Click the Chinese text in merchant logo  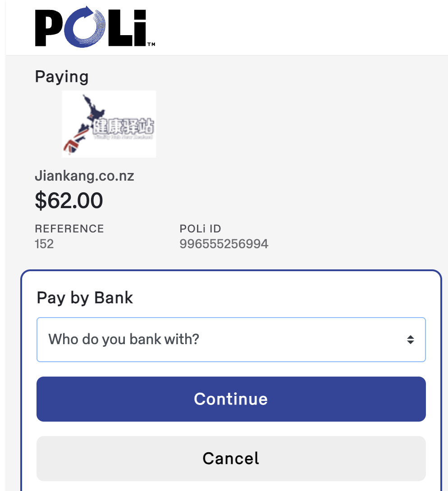123,127
